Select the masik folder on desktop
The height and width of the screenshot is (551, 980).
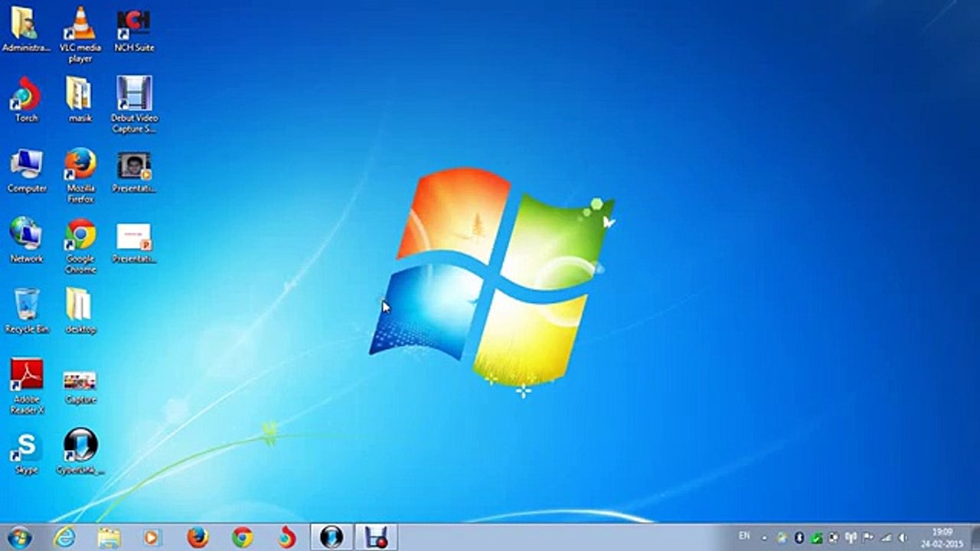coord(80,99)
